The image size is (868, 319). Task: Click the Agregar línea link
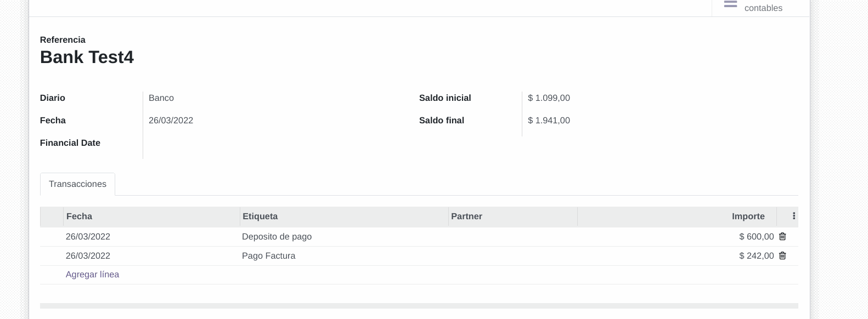92,275
